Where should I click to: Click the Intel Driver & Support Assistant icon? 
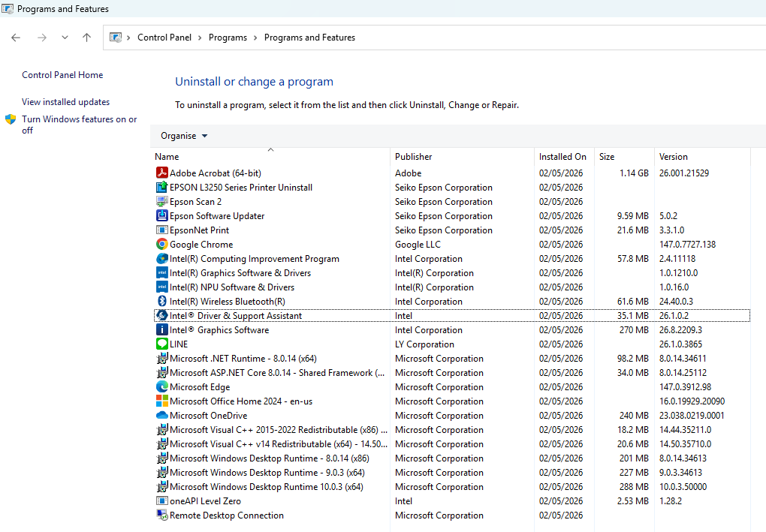click(x=161, y=315)
